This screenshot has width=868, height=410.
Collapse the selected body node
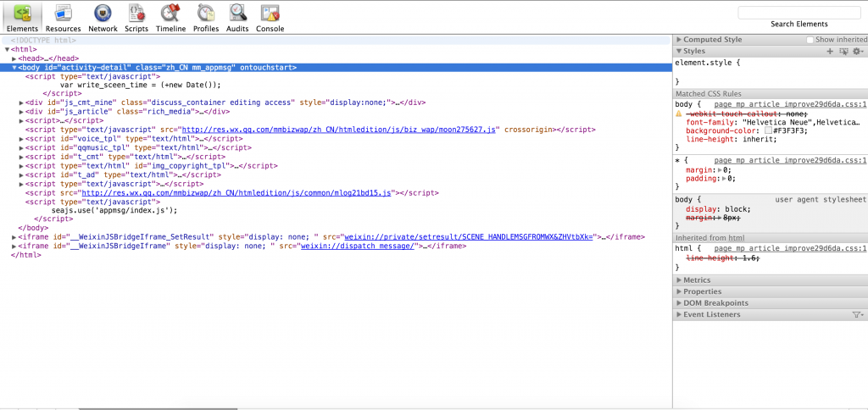(14, 68)
